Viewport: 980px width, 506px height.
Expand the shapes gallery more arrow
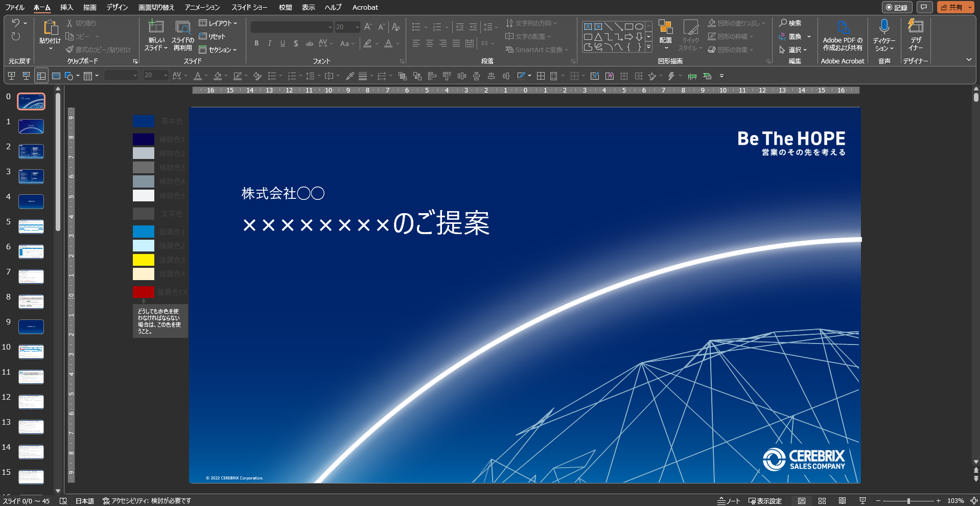(648, 47)
